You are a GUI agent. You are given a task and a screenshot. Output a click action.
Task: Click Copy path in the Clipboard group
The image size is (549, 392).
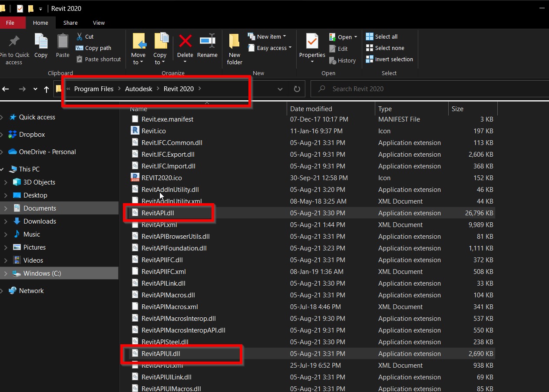point(93,48)
